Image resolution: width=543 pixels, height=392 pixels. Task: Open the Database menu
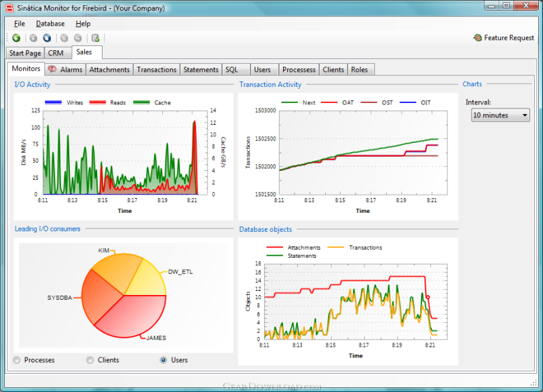(50, 24)
